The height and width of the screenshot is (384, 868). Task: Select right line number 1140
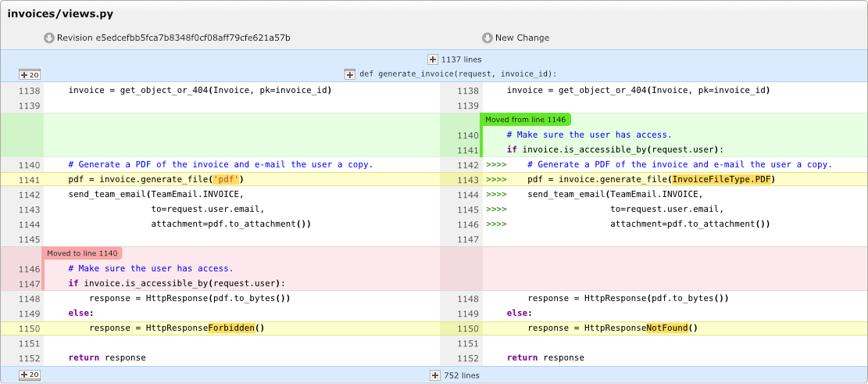coord(468,135)
